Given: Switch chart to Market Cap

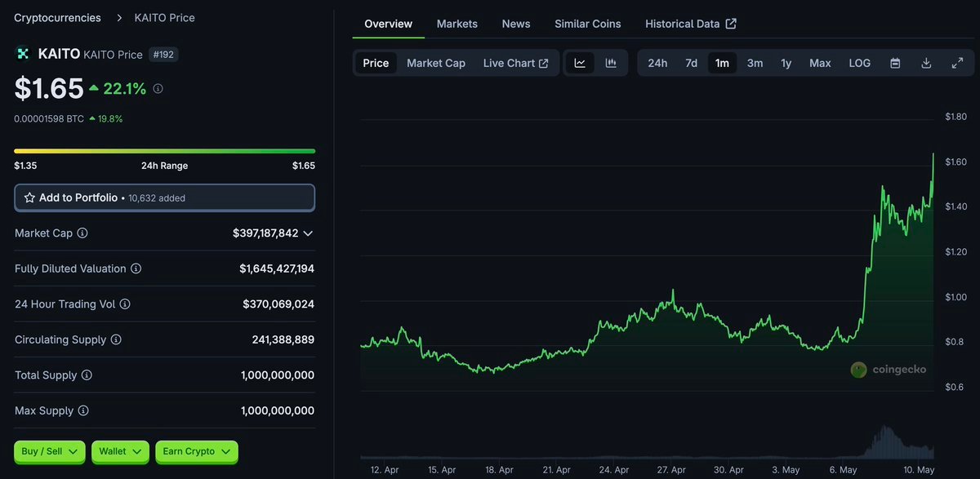Looking at the screenshot, I should point(436,63).
